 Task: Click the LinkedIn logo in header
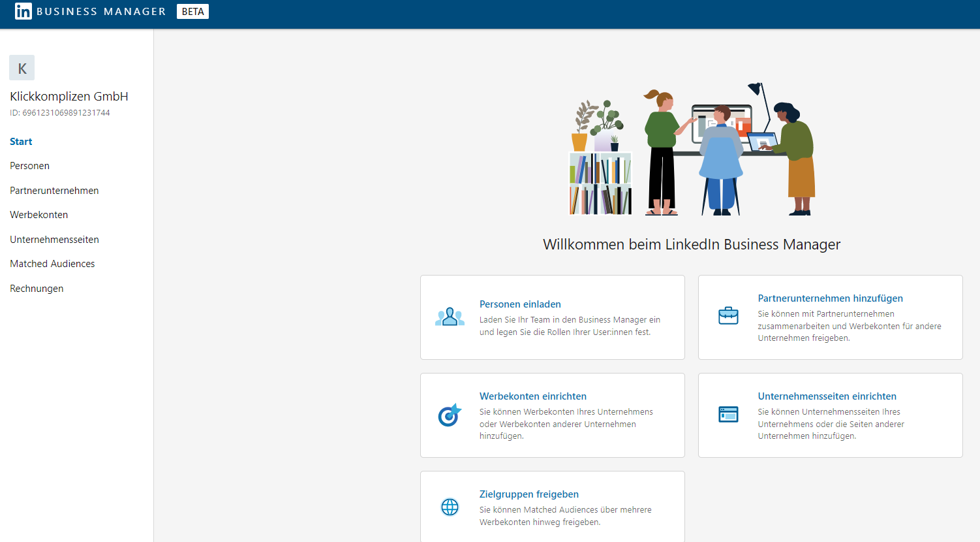[x=23, y=11]
